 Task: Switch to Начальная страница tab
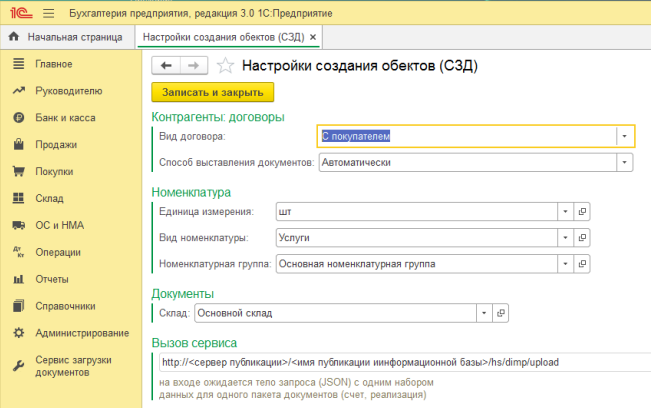(67, 37)
